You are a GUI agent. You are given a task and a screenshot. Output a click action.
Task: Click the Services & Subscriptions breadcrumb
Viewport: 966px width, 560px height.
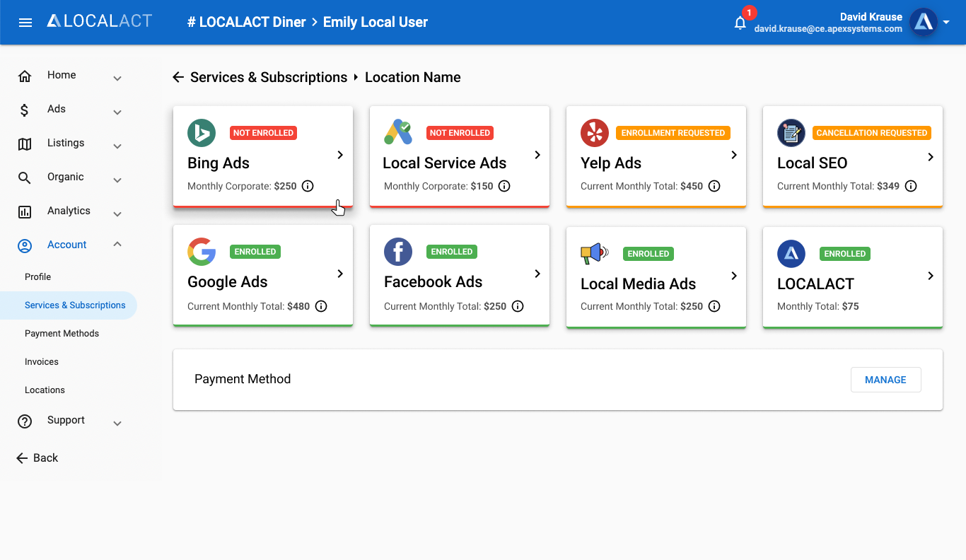pos(269,77)
